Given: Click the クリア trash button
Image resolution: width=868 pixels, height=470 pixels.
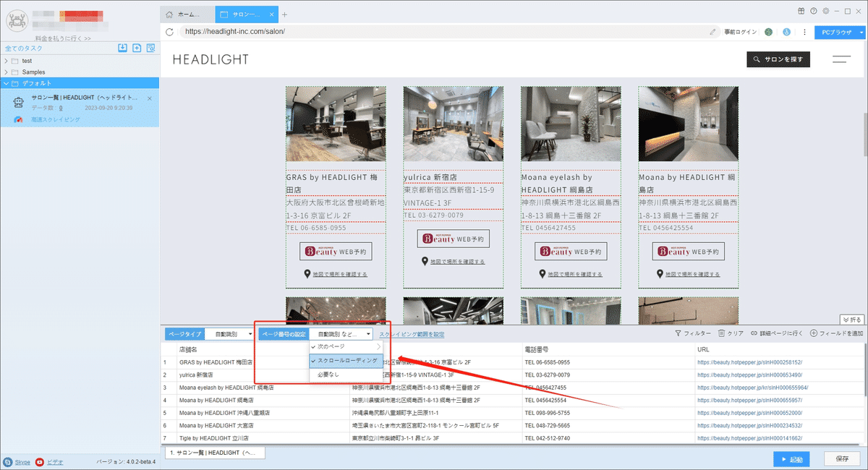Looking at the screenshot, I should pos(731,333).
